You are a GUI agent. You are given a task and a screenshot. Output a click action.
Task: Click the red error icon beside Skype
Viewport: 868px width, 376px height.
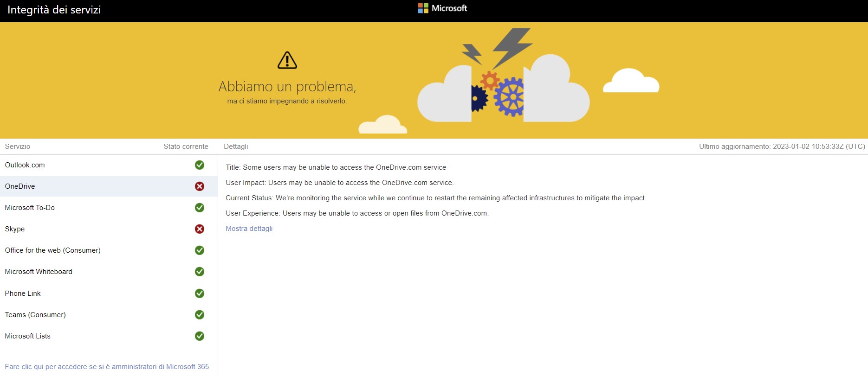[x=200, y=229]
